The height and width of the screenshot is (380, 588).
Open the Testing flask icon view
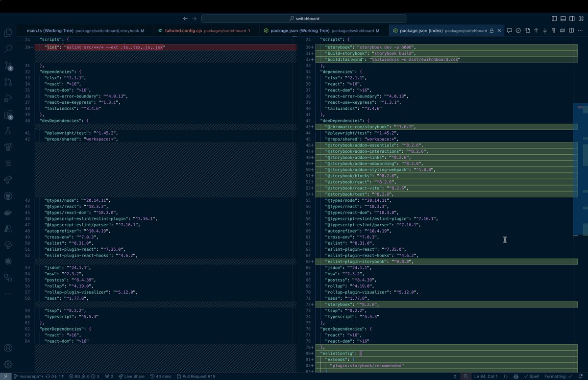(x=8, y=131)
